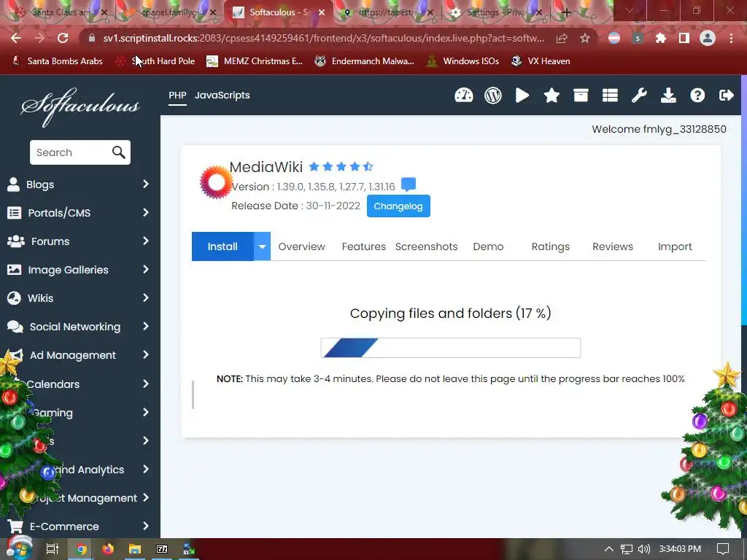Click the Demos play icon

522,96
